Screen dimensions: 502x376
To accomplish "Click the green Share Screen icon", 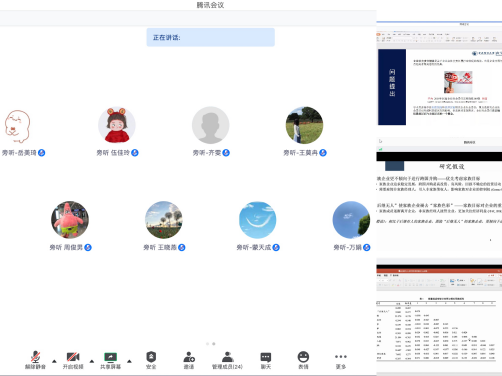I will pos(110,357).
